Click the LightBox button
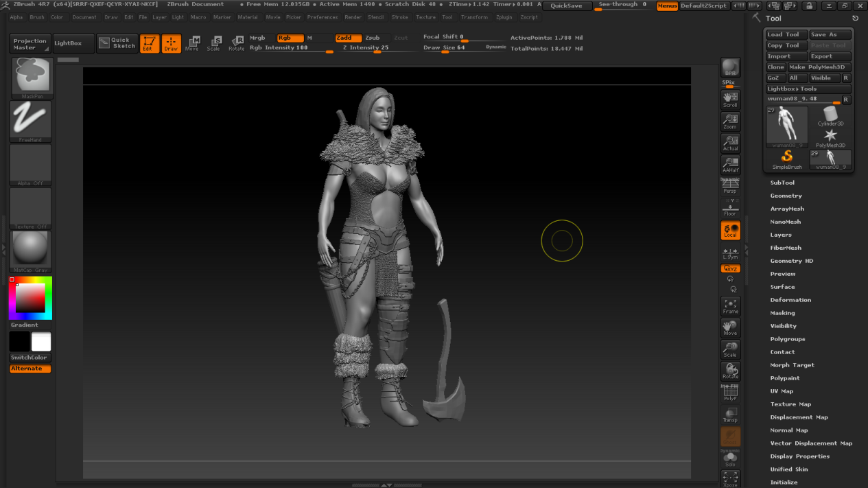 click(x=68, y=43)
